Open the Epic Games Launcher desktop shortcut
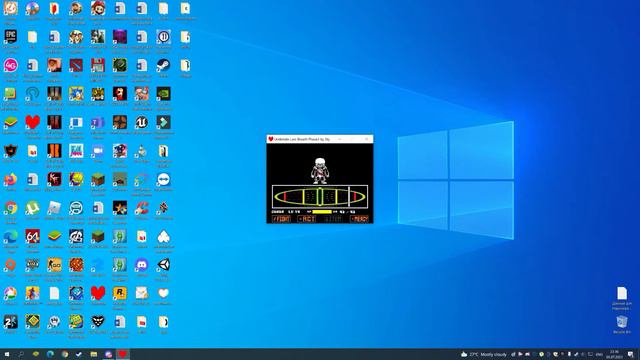Image resolution: width=640 pixels, height=360 pixels. point(11,37)
